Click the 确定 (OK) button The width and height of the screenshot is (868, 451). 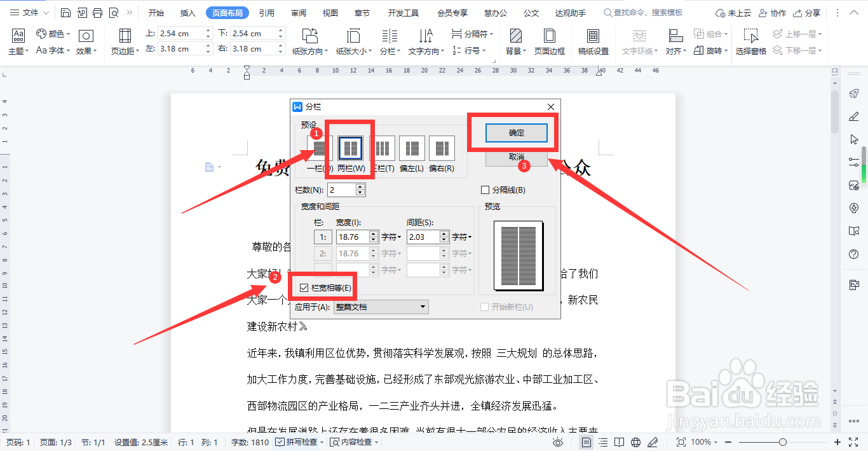tap(516, 133)
